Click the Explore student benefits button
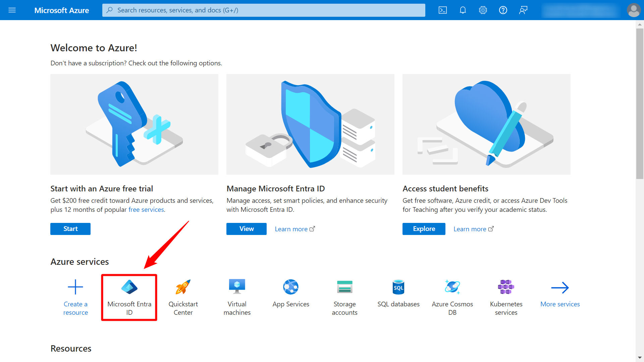 click(x=424, y=229)
